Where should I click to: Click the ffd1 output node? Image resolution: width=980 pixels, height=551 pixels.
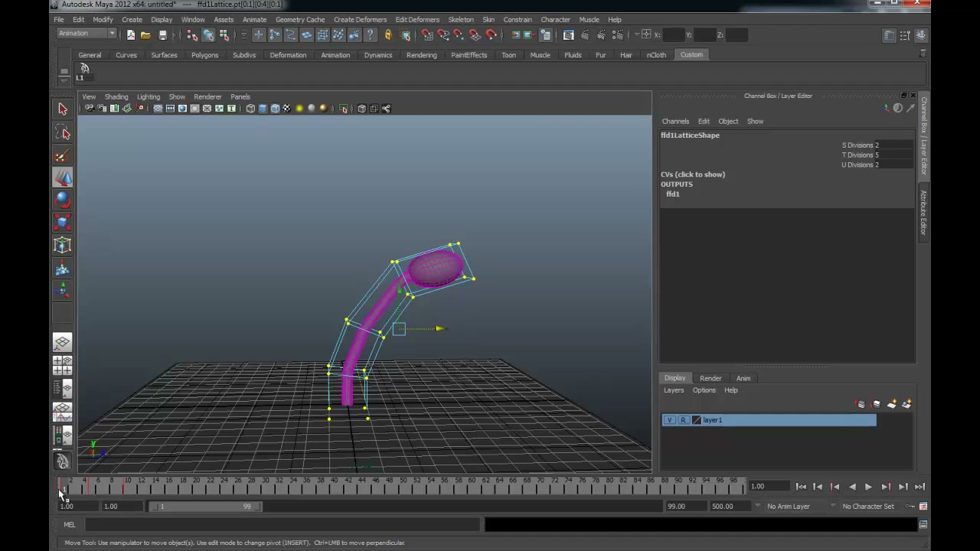(673, 194)
